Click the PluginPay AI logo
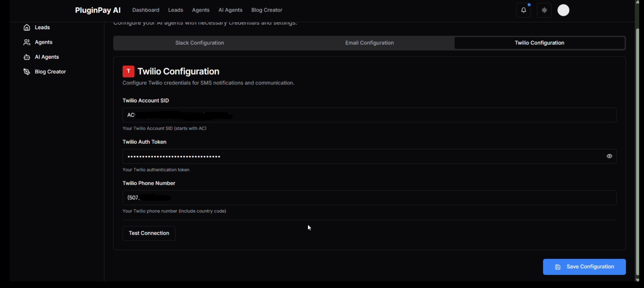The width and height of the screenshot is (644, 288). point(98,10)
